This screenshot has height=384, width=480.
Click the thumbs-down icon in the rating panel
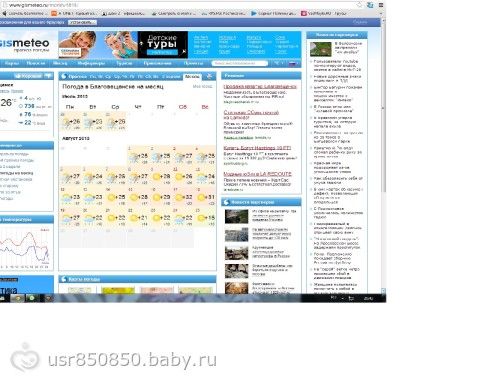point(49,76)
